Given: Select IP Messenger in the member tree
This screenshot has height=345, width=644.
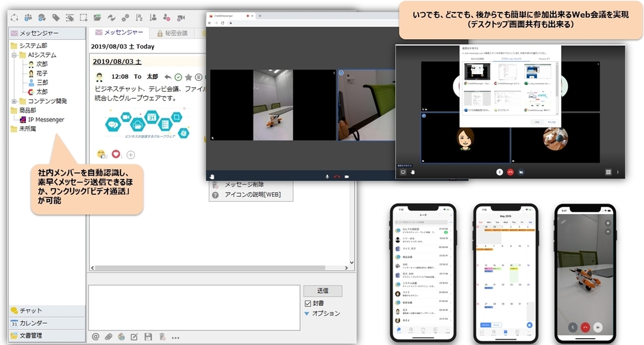Looking at the screenshot, I should (x=45, y=119).
